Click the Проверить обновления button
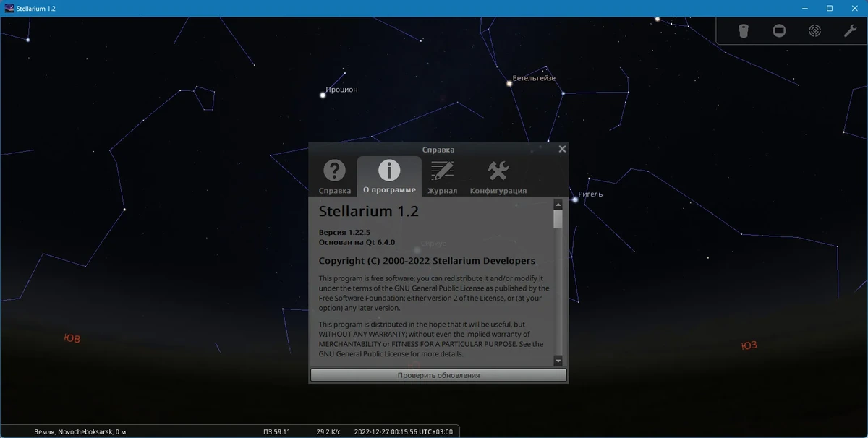The image size is (868, 438). (438, 375)
